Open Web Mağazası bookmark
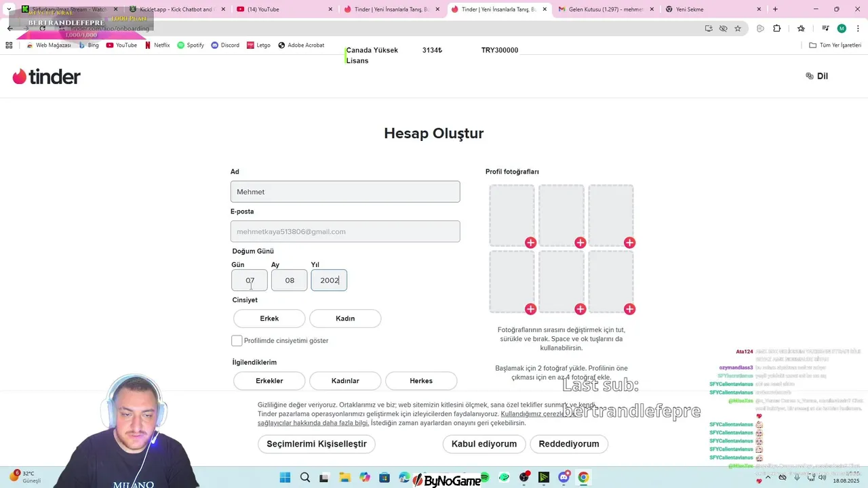 (x=48, y=45)
